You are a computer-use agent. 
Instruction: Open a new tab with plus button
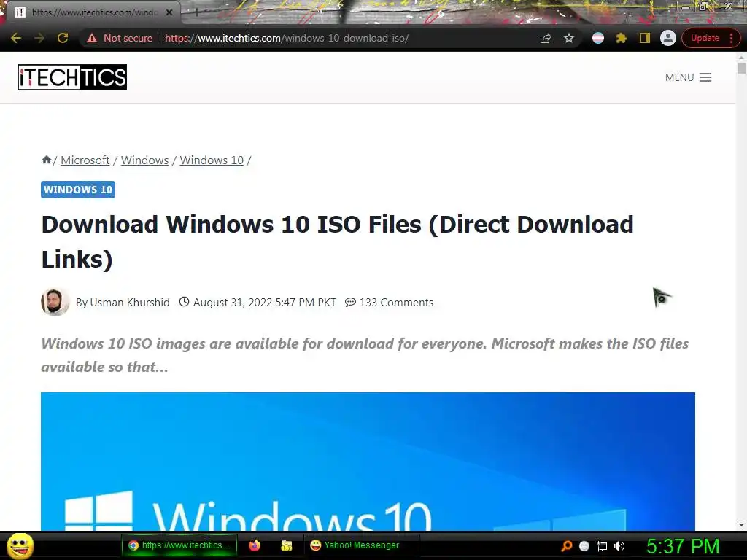[x=196, y=12]
